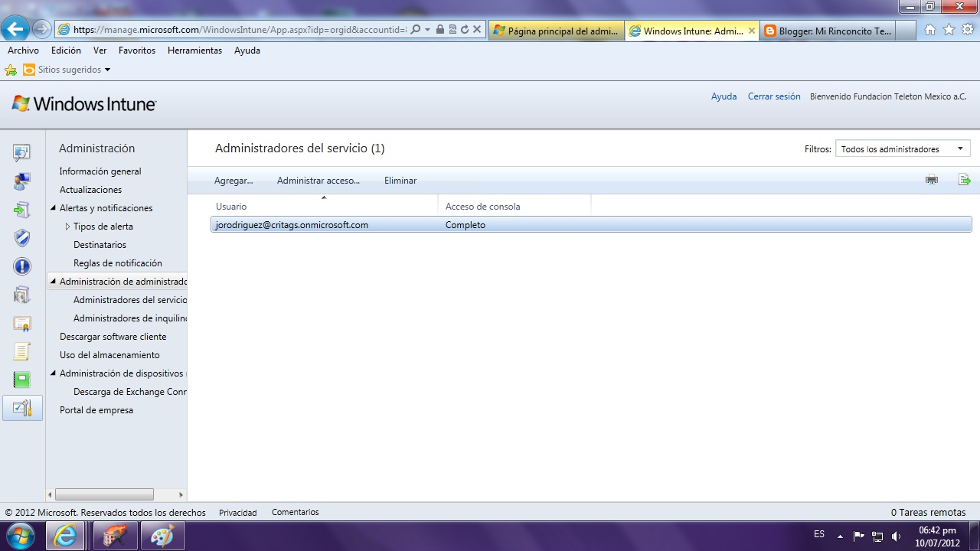
Task: Select the Administration workspace icon
Action: pos(22,408)
